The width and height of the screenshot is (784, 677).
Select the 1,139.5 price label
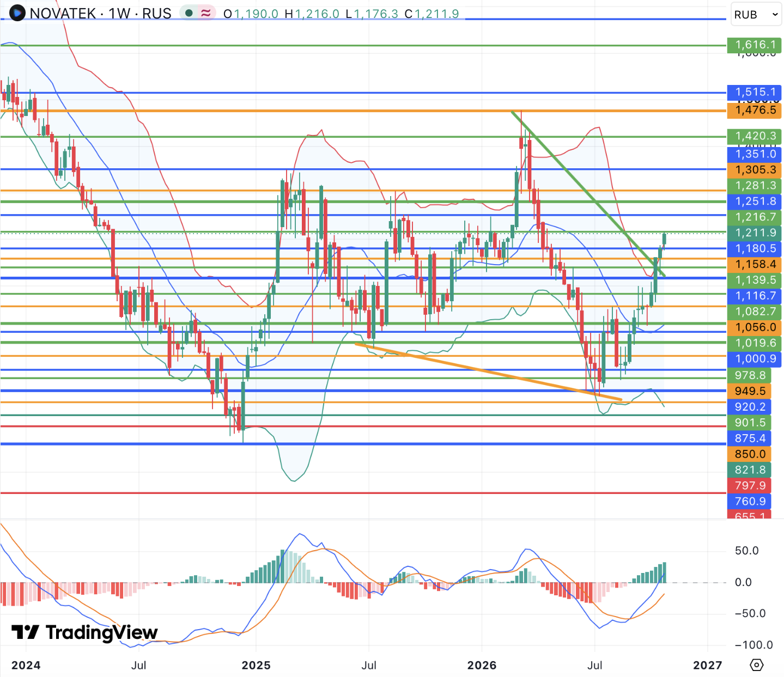[755, 280]
